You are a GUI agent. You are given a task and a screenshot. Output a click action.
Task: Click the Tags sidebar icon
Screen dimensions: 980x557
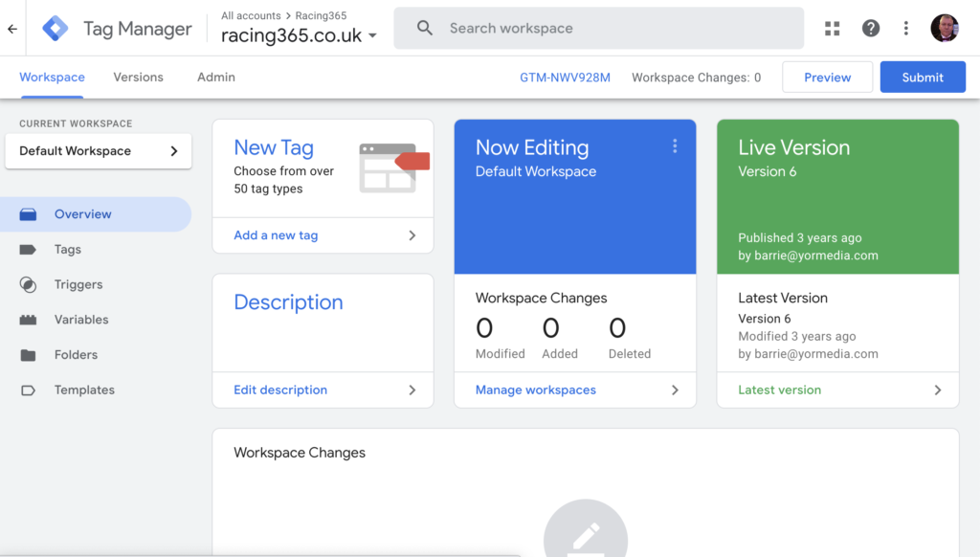point(28,250)
